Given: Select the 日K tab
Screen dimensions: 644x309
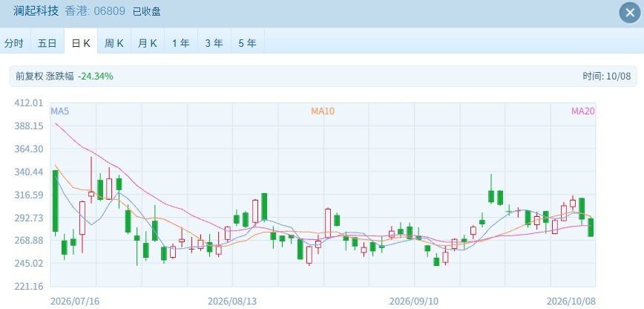Looking at the screenshot, I should [81, 43].
